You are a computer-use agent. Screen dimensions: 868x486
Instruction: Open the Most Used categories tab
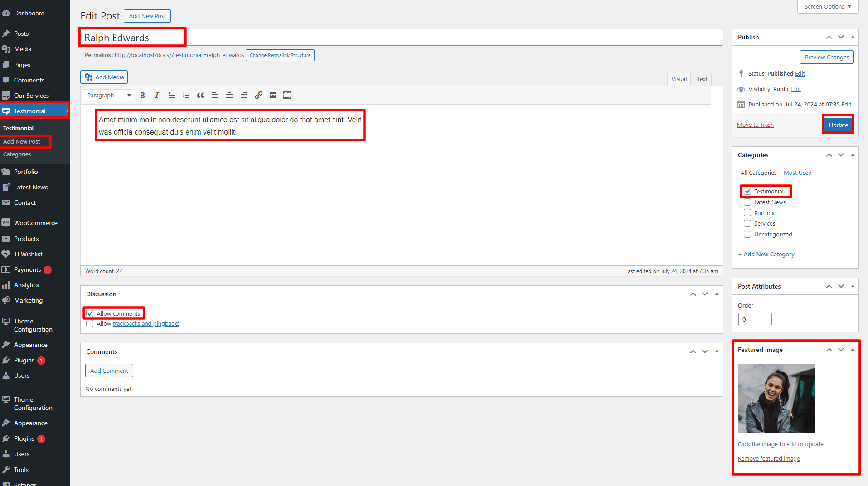pyautogui.click(x=797, y=173)
